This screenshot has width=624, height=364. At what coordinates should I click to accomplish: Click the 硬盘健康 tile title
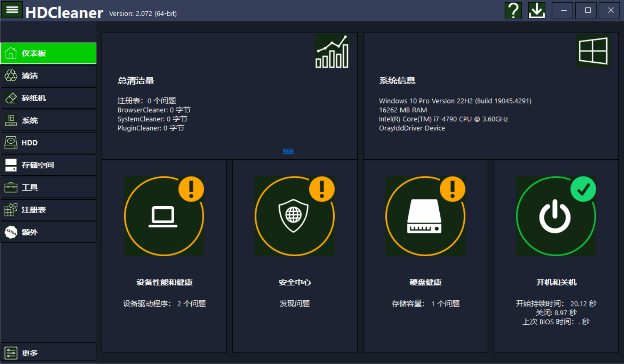pyautogui.click(x=425, y=282)
